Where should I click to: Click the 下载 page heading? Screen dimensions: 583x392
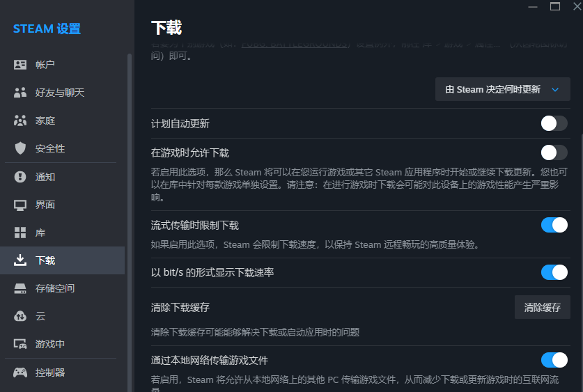pyautogui.click(x=166, y=28)
